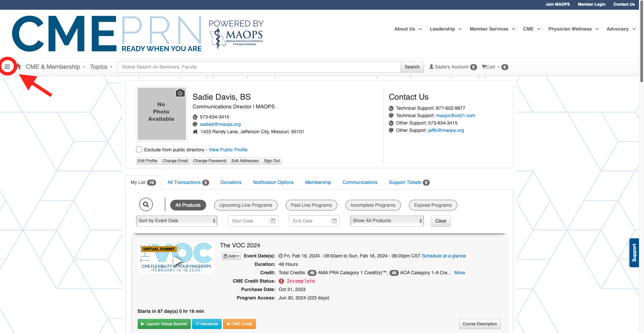Click the orange CME Credit button

239,324
